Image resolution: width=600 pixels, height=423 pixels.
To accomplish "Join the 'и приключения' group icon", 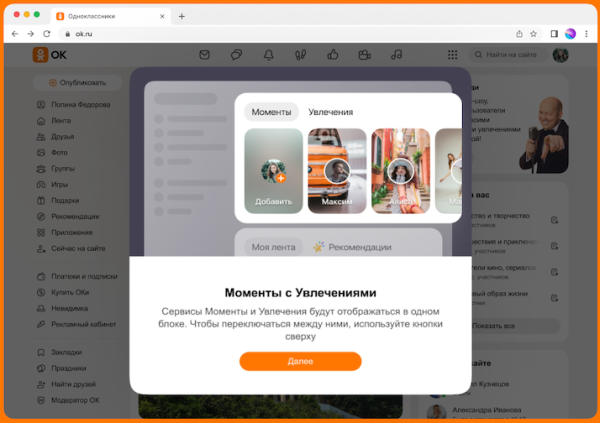I will (554, 246).
